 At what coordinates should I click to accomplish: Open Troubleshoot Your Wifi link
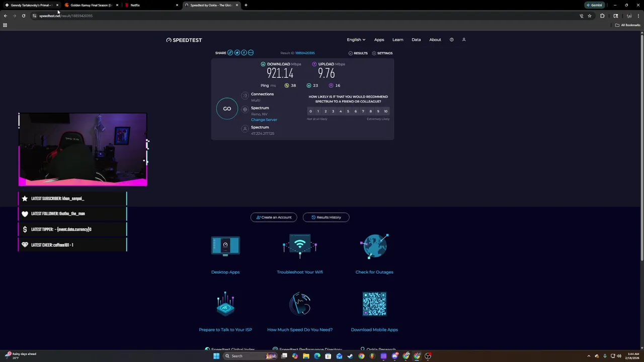(x=300, y=272)
